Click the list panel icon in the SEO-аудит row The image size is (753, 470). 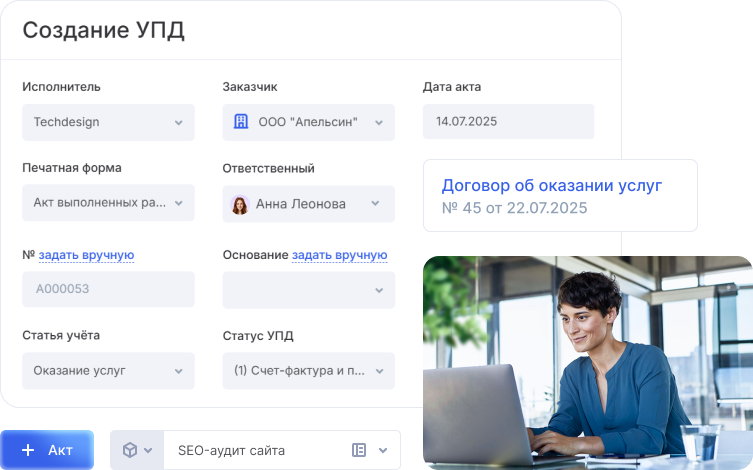359,450
